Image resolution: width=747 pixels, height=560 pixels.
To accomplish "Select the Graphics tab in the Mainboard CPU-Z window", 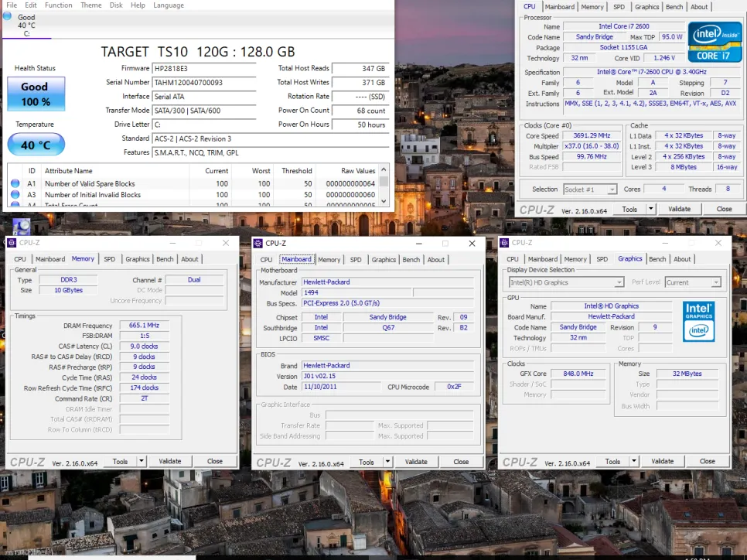I will click(384, 260).
